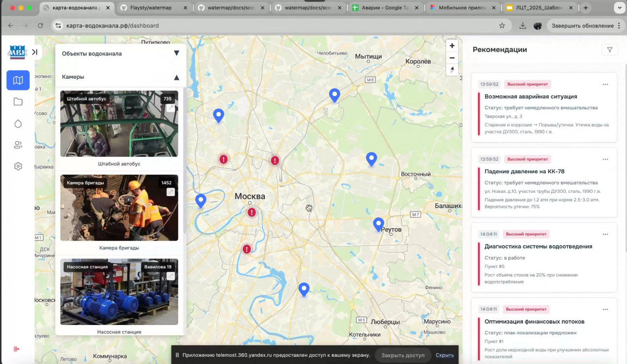Select the map view icon in the sidebar
627x364 pixels.
click(18, 80)
